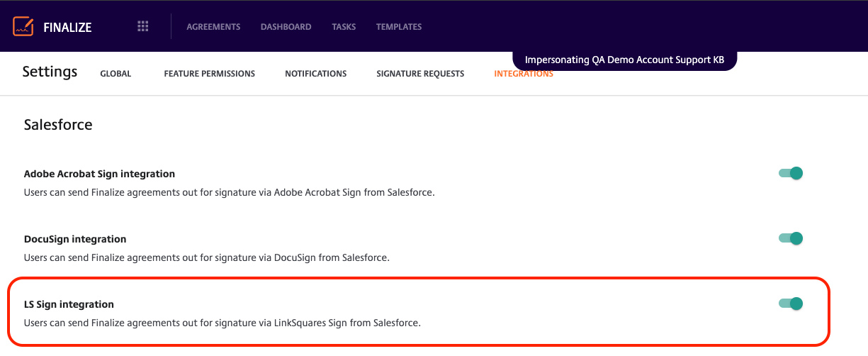Open the Tasks section
The image size is (868, 356).
click(344, 27)
